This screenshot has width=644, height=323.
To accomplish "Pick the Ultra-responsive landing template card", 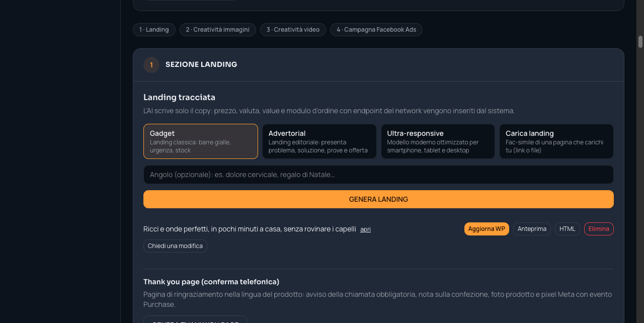I will tap(438, 141).
